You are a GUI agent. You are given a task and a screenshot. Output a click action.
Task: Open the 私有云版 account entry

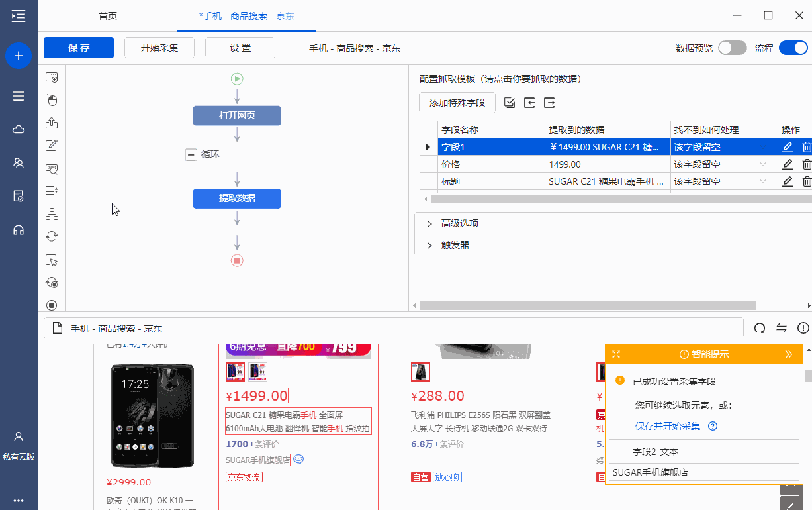coord(19,446)
